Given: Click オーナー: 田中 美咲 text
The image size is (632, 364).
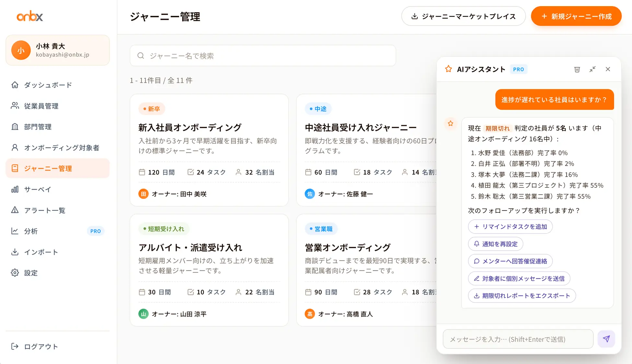Looking at the screenshot, I should (179, 194).
